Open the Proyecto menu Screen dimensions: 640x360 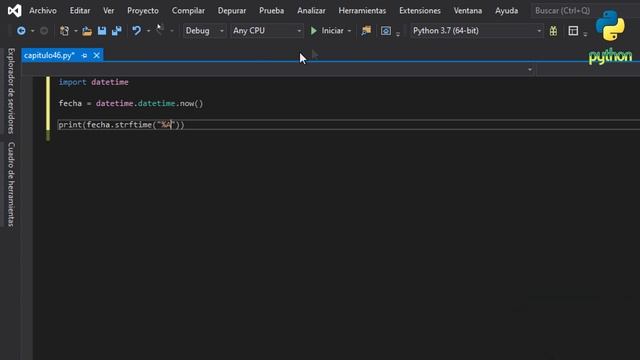click(143, 11)
